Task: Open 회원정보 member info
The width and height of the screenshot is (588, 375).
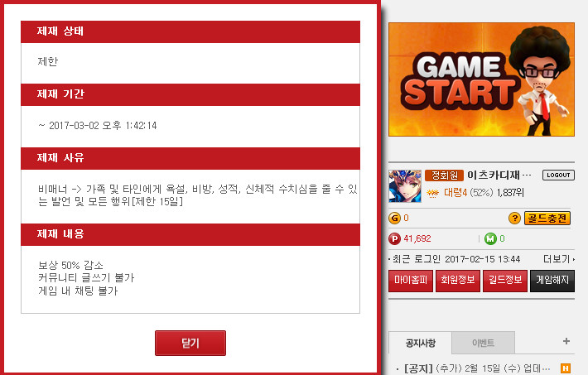Action: coord(458,281)
